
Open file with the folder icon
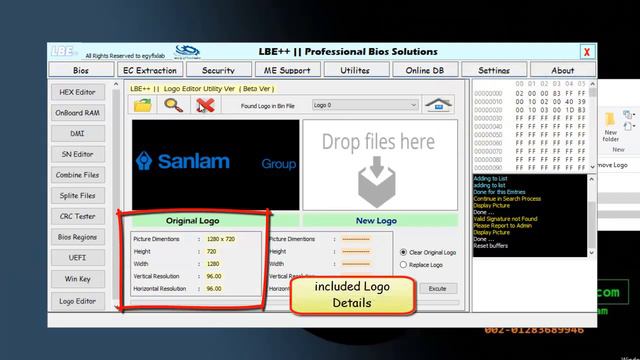(x=142, y=105)
